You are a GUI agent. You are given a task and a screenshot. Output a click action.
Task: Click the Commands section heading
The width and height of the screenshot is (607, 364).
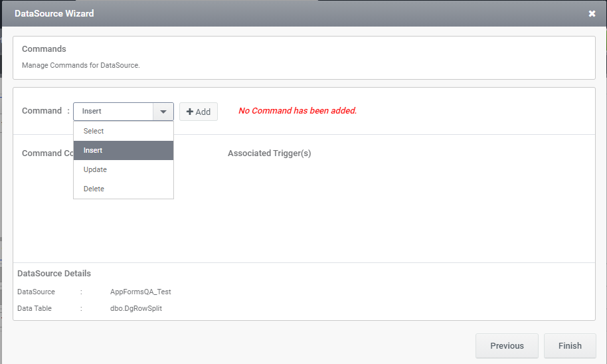pos(44,48)
